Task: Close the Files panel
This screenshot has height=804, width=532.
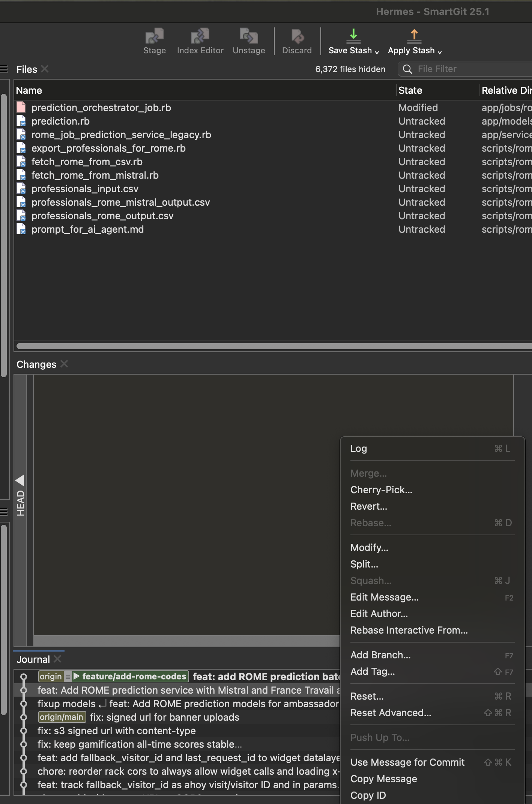Action: [x=45, y=69]
